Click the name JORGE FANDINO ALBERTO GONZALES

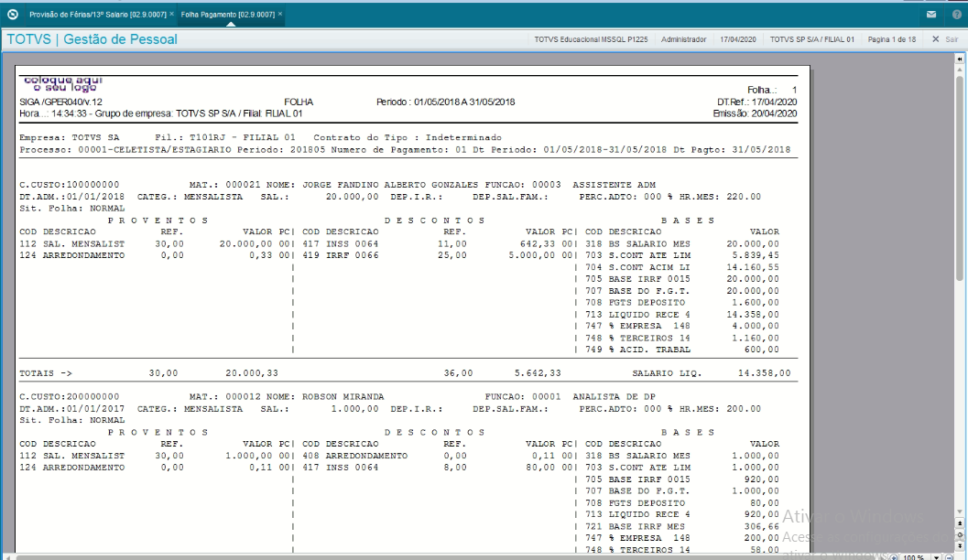coord(390,185)
